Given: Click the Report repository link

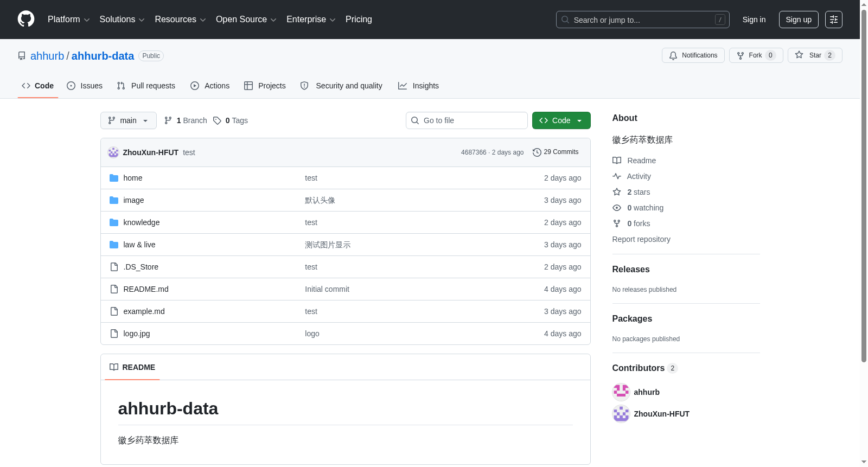Looking at the screenshot, I should point(641,239).
